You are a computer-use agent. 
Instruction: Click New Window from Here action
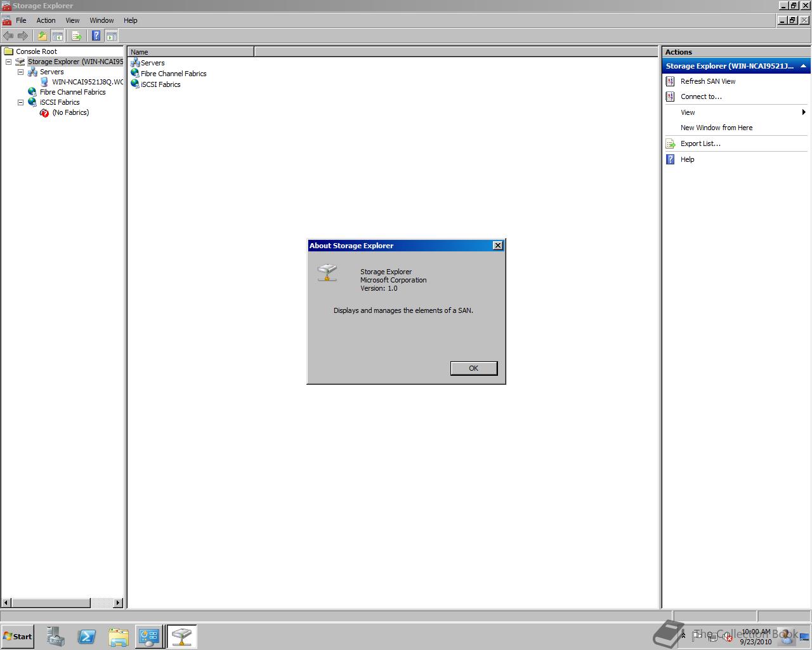pos(716,128)
